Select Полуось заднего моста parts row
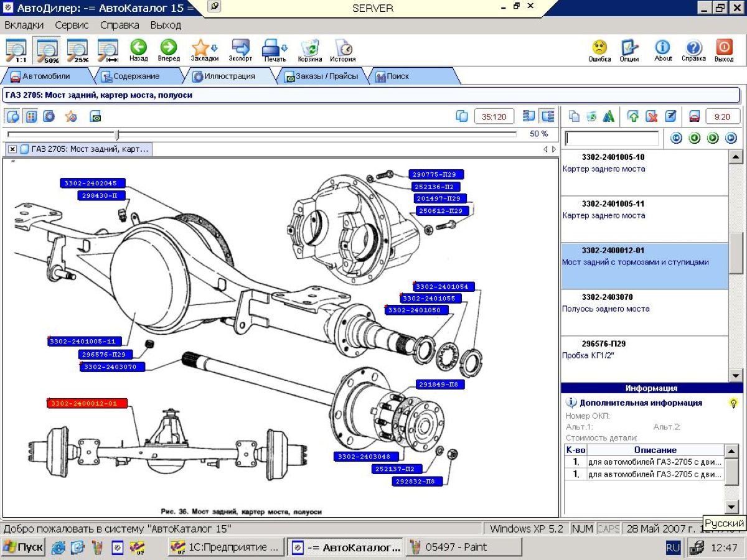 coord(644,312)
